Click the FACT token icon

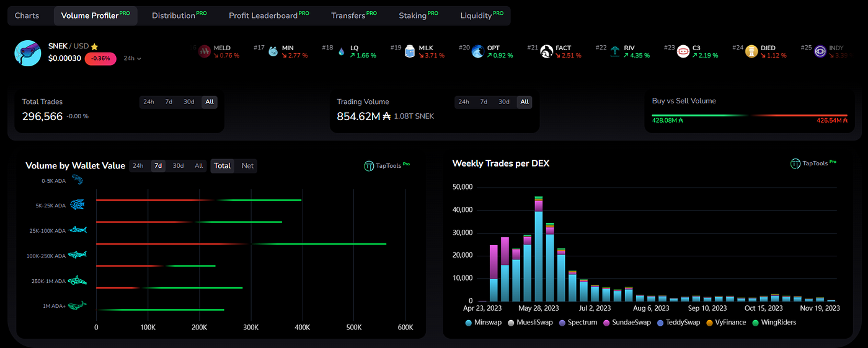click(546, 52)
